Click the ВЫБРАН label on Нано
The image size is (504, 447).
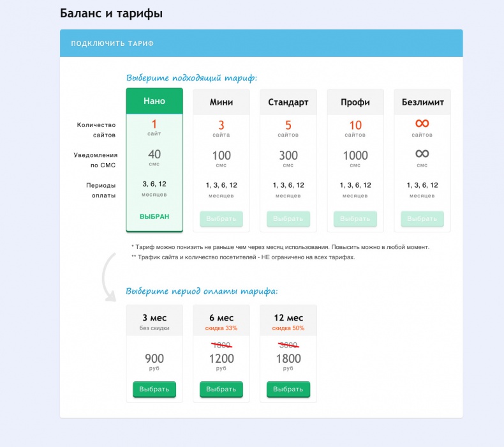154,216
